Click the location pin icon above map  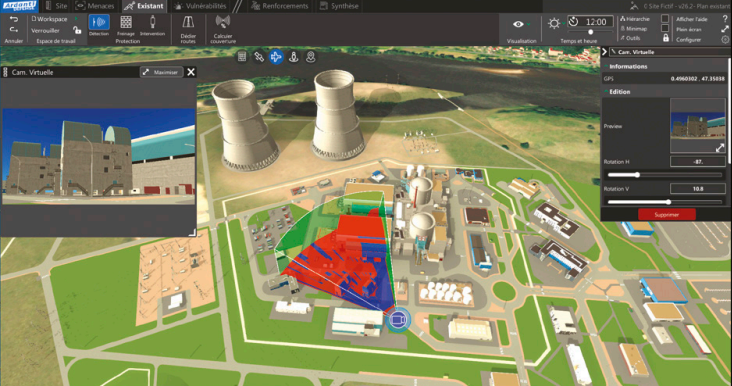click(x=311, y=57)
